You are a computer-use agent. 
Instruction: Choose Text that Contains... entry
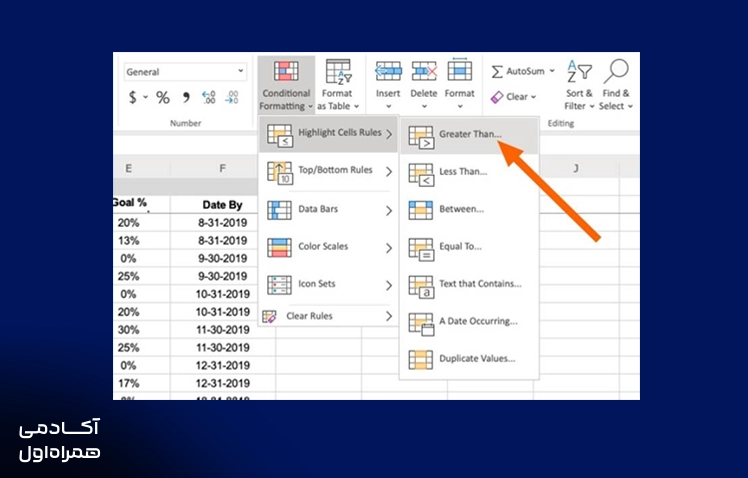point(469,284)
